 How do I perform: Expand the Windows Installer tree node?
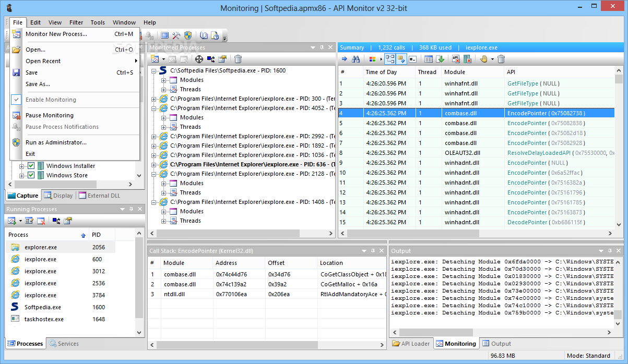22,166
